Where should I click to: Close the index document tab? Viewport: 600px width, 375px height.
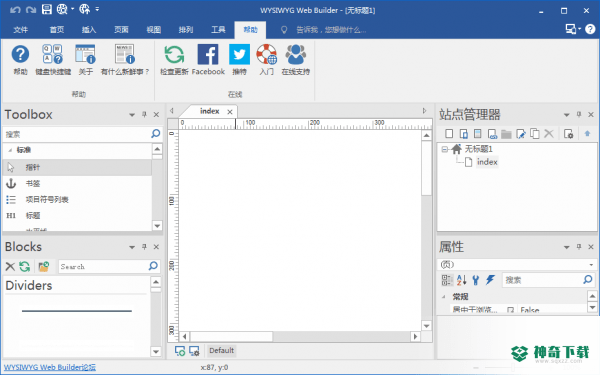click(x=230, y=112)
